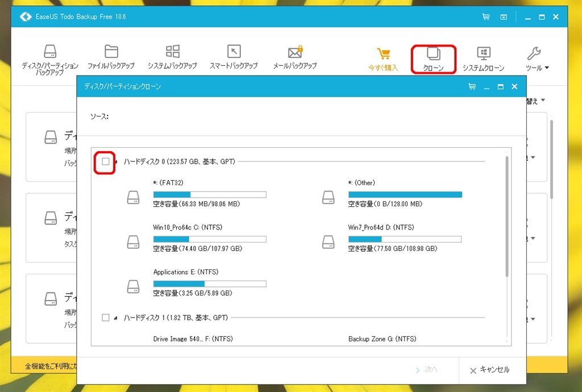Select Win10_Pro64c C: drive icon
The width and height of the screenshot is (582, 392).
point(133,242)
